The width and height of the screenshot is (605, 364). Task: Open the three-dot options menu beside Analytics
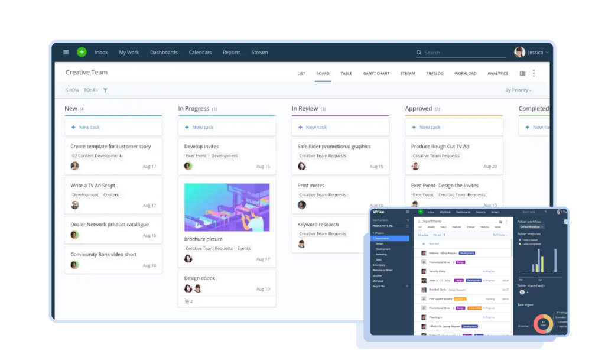pos(534,73)
